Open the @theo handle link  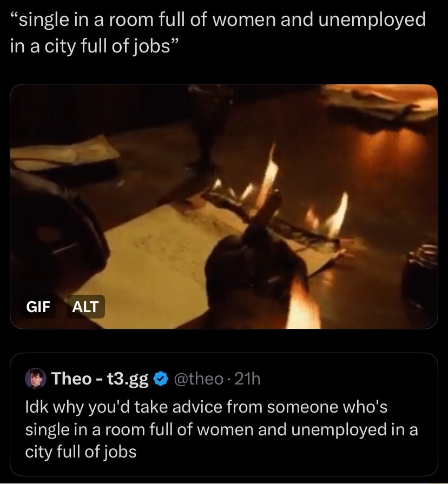pyautogui.click(x=196, y=379)
